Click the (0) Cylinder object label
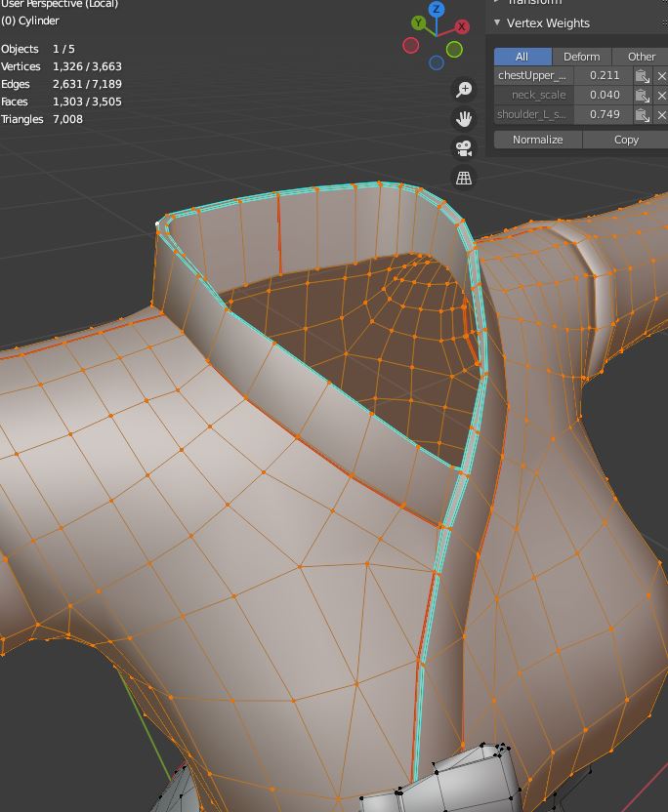The height and width of the screenshot is (812, 668). click(x=30, y=20)
